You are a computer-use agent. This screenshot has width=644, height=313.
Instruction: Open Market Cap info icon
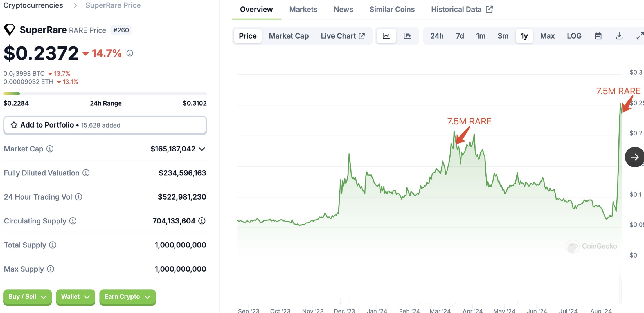[50, 149]
